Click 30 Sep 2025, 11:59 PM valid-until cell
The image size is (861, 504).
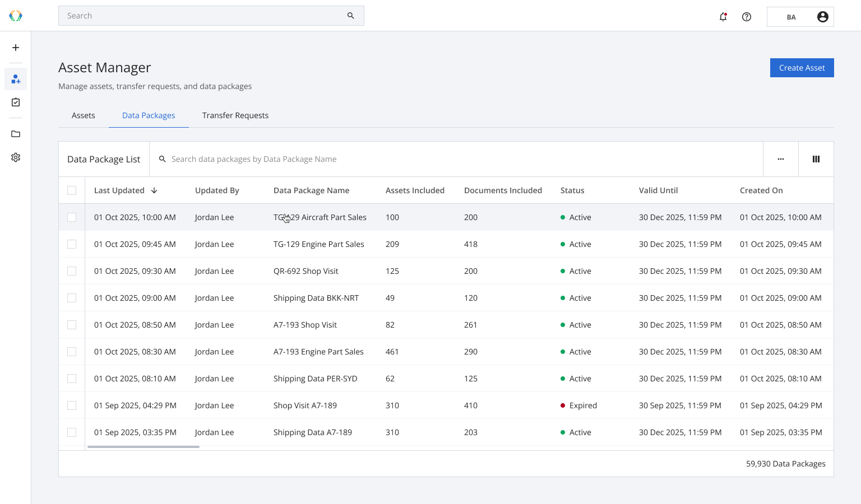[680, 405]
